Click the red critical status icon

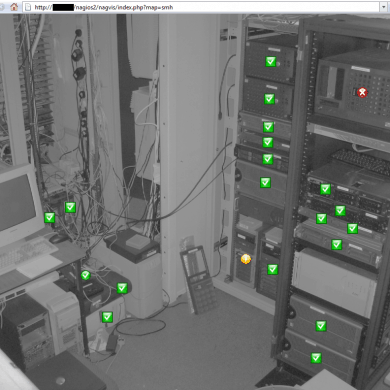(362, 92)
